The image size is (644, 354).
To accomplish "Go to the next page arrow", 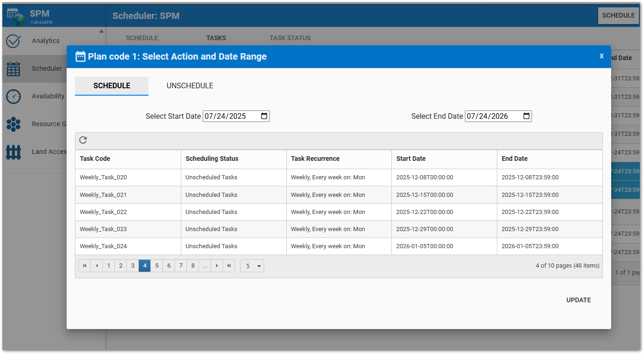I will click(217, 266).
